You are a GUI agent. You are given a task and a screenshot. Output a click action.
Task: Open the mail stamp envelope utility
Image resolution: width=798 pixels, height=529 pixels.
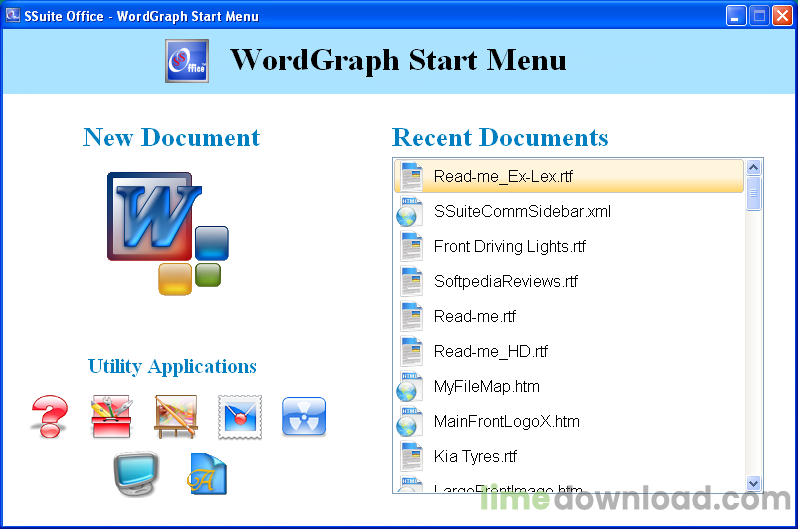(x=240, y=417)
